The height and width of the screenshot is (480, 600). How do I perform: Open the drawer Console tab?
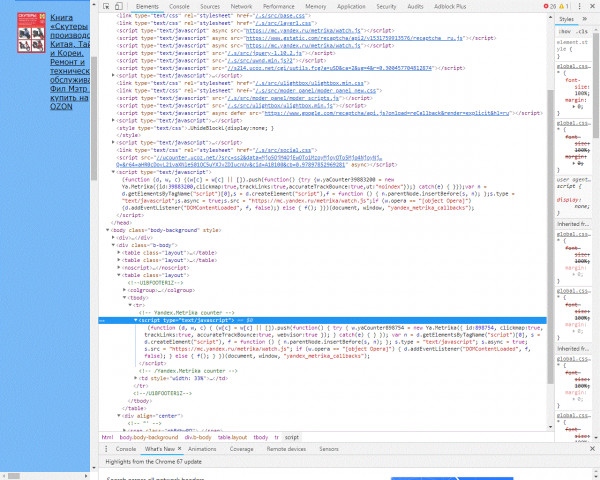click(126, 449)
